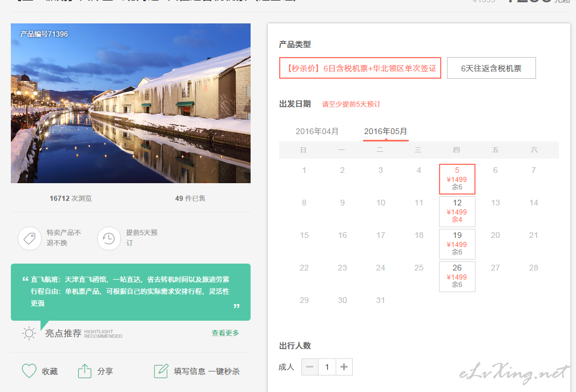Viewport: 576px width, 392px height.
Task: Choose departure date May 12 ¥1499
Action: (x=457, y=212)
